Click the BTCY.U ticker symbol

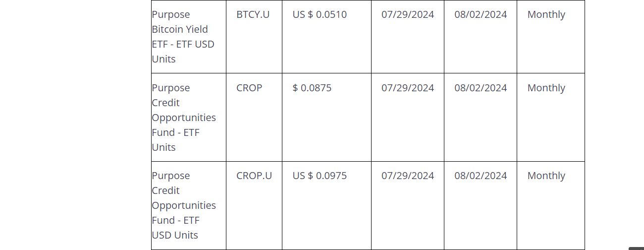pyautogui.click(x=253, y=14)
